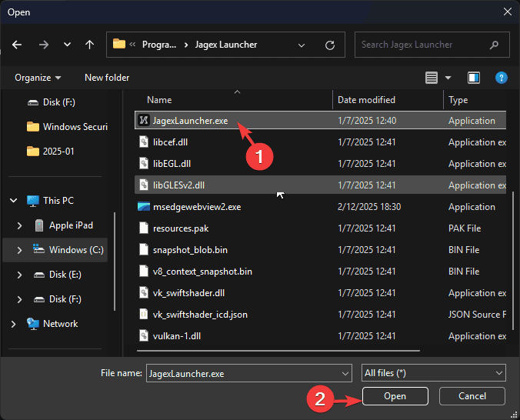Select the vulkan-1.dll file name

pos(177,336)
